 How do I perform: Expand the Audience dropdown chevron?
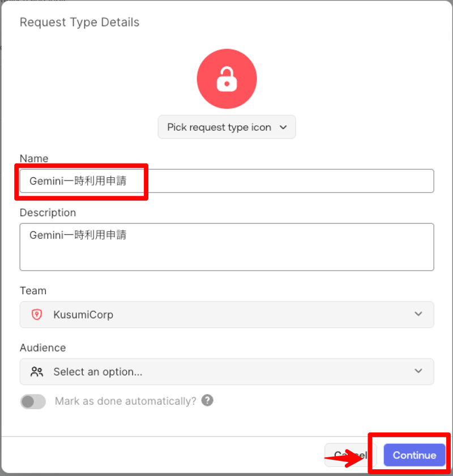coord(418,371)
